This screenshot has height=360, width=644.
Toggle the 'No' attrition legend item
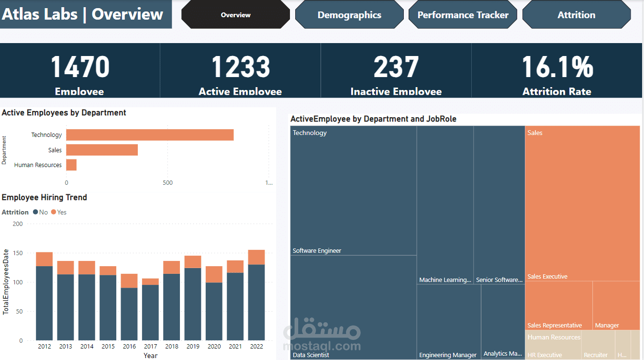pyautogui.click(x=41, y=212)
